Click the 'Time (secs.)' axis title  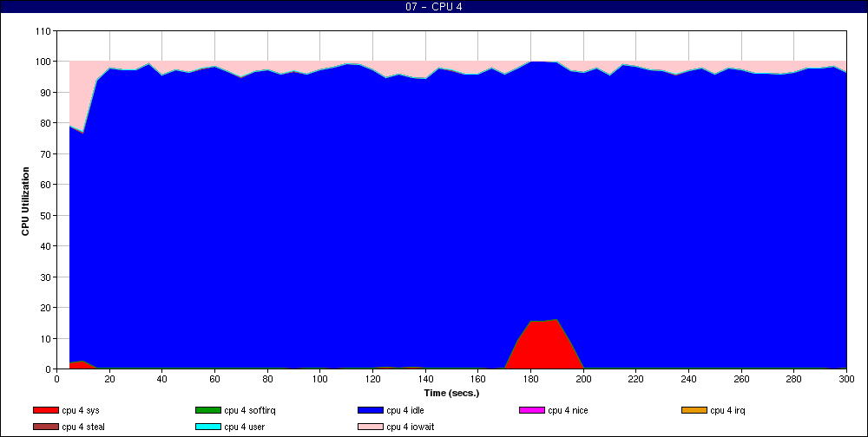coord(451,393)
